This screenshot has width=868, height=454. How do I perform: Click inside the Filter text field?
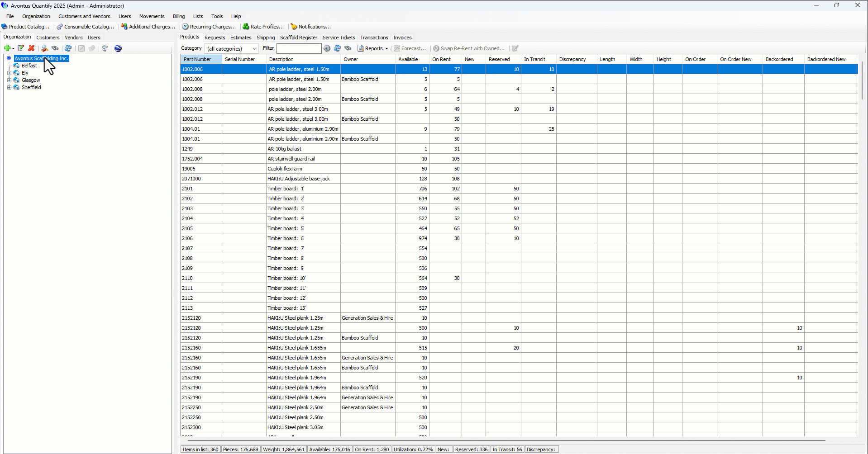coord(299,48)
